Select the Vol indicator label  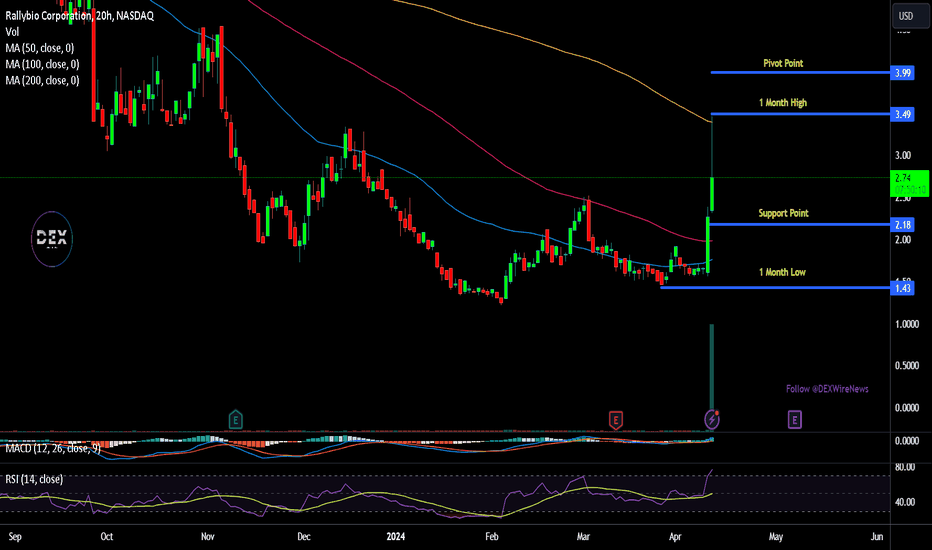(12, 32)
